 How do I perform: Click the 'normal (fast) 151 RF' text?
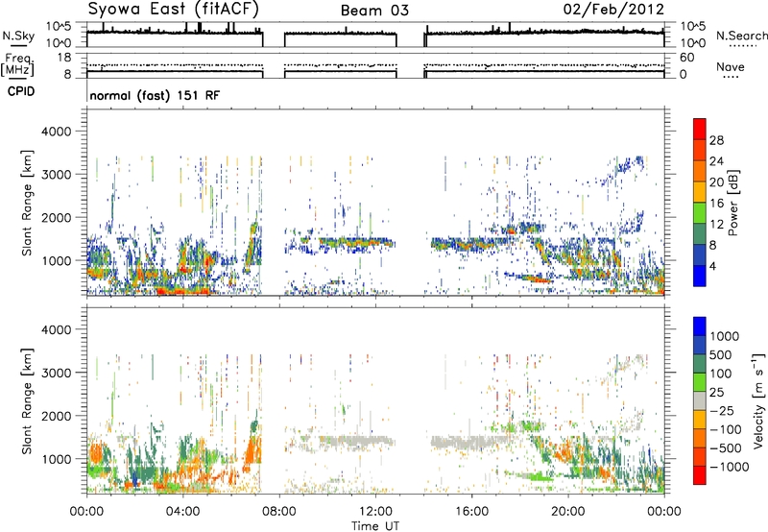click(155, 95)
